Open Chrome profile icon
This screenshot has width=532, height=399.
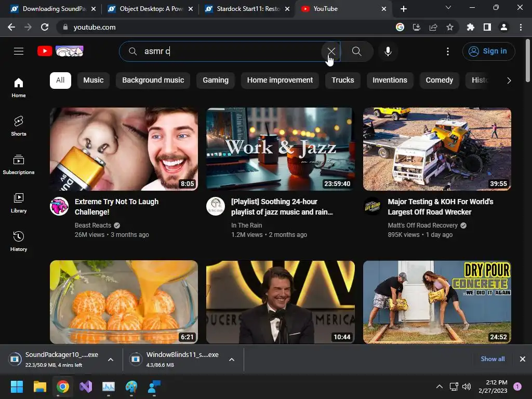[x=504, y=27]
